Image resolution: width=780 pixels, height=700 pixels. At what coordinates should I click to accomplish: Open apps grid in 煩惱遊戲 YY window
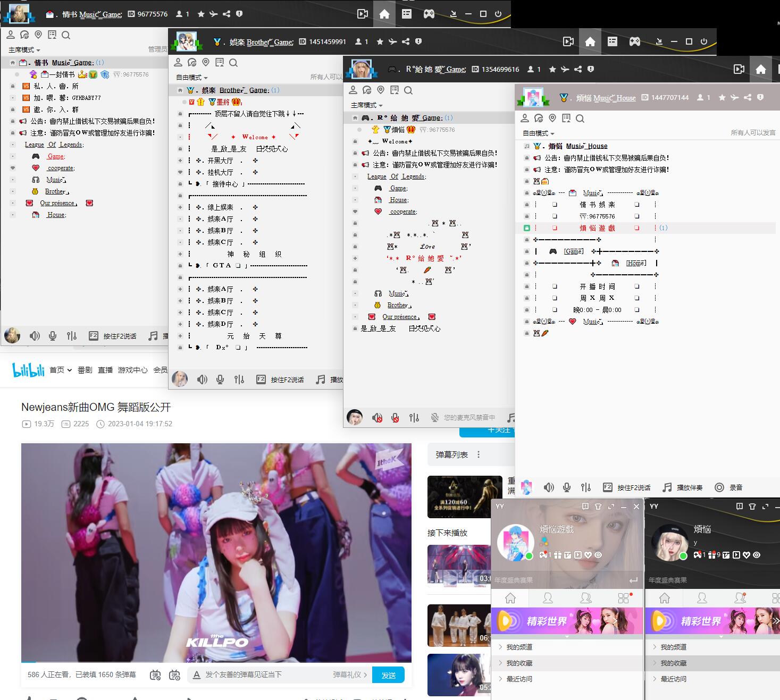[624, 598]
